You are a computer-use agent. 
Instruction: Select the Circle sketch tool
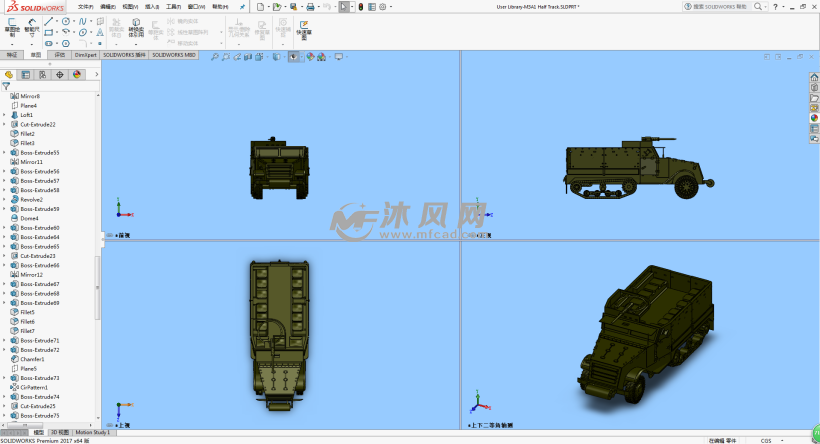[x=66, y=21]
